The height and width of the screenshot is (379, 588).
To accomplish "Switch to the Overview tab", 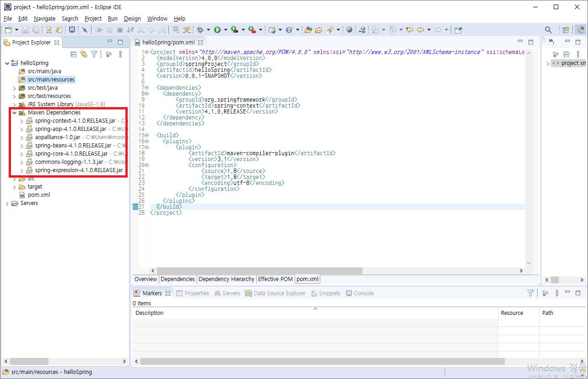I will tap(146, 279).
